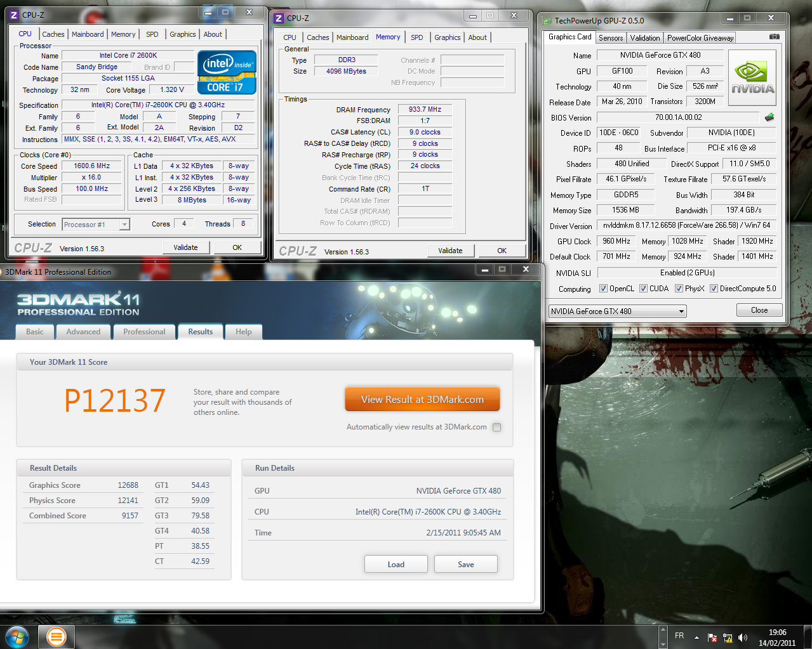Click the Graphics Score value 12688

(128, 485)
